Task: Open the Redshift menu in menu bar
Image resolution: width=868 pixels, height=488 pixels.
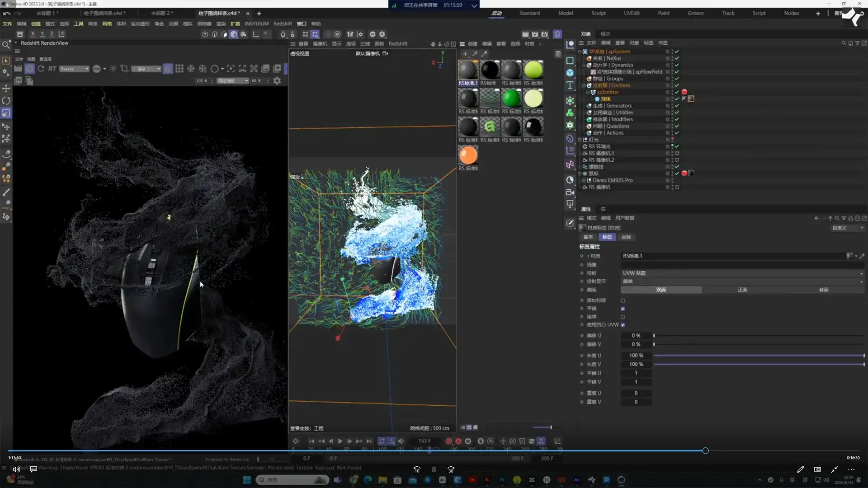Action: [283, 23]
